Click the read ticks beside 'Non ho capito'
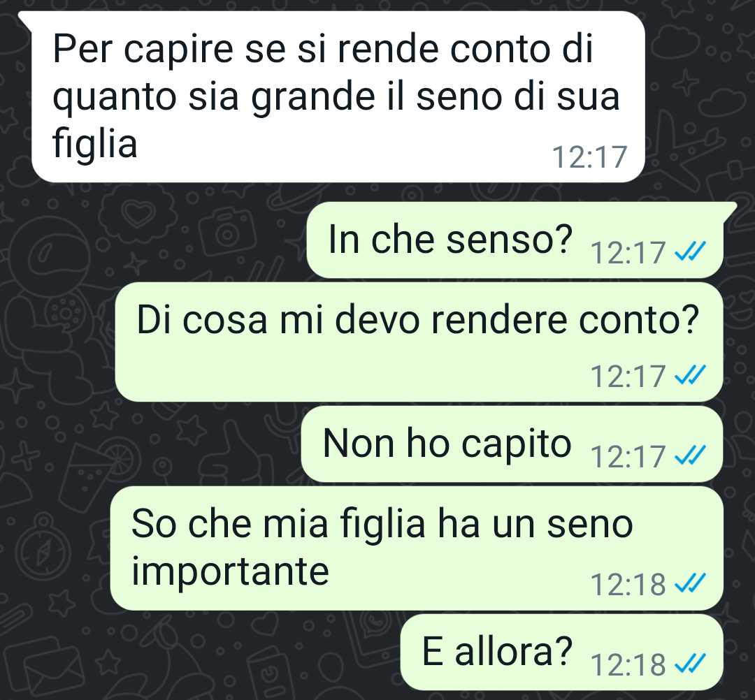This screenshot has width=755, height=700. tap(691, 455)
